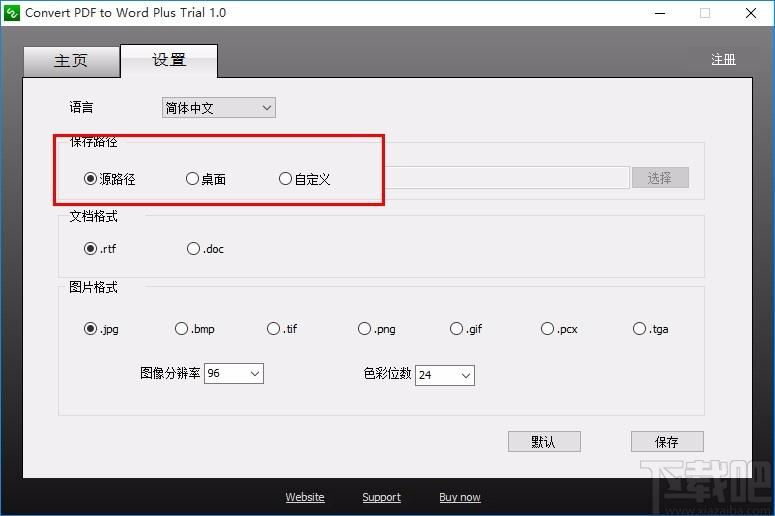Viewport: 775px width, 516px height.
Task: Click the 语言 label text
Action: click(x=81, y=107)
